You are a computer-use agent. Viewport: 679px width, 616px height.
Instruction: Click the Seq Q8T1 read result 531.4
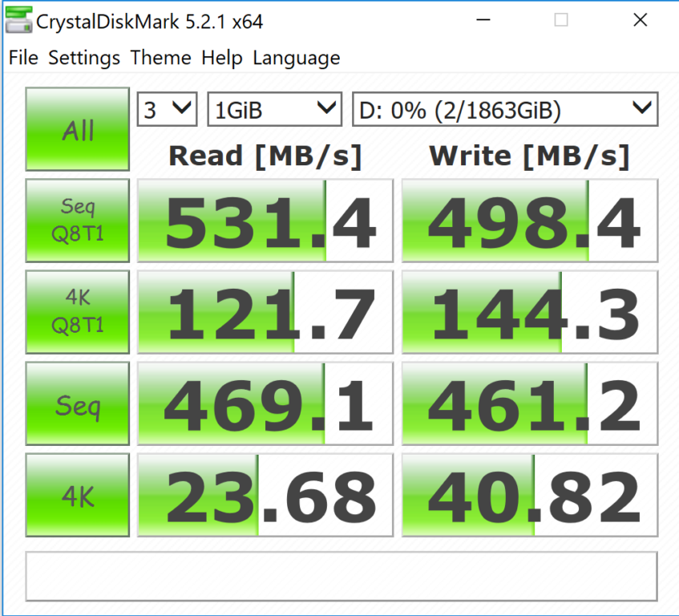click(265, 221)
